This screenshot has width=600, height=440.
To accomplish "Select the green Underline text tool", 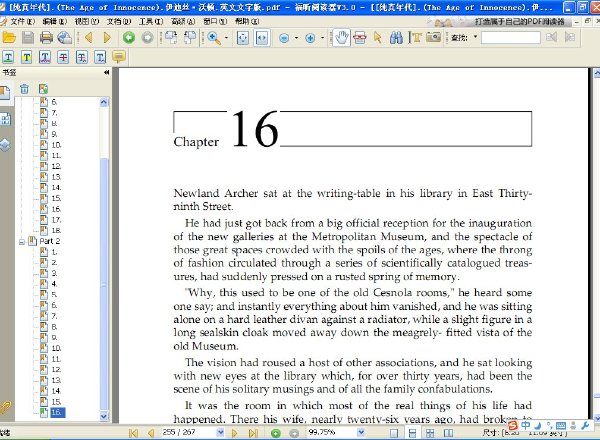I will (x=8, y=57).
